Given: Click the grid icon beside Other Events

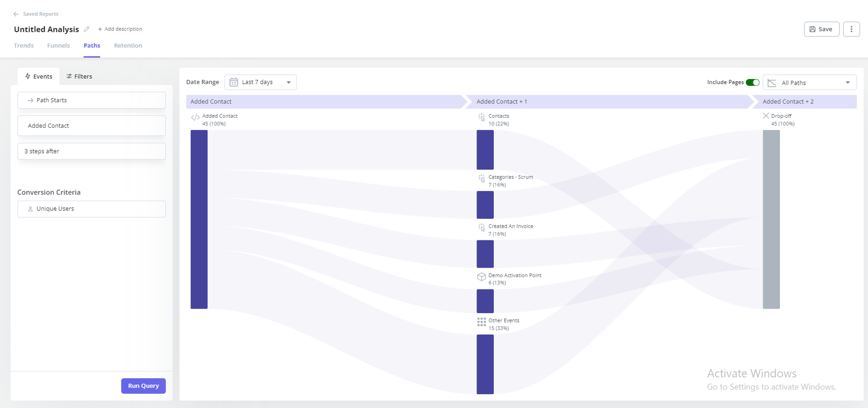Looking at the screenshot, I should pyautogui.click(x=482, y=322).
